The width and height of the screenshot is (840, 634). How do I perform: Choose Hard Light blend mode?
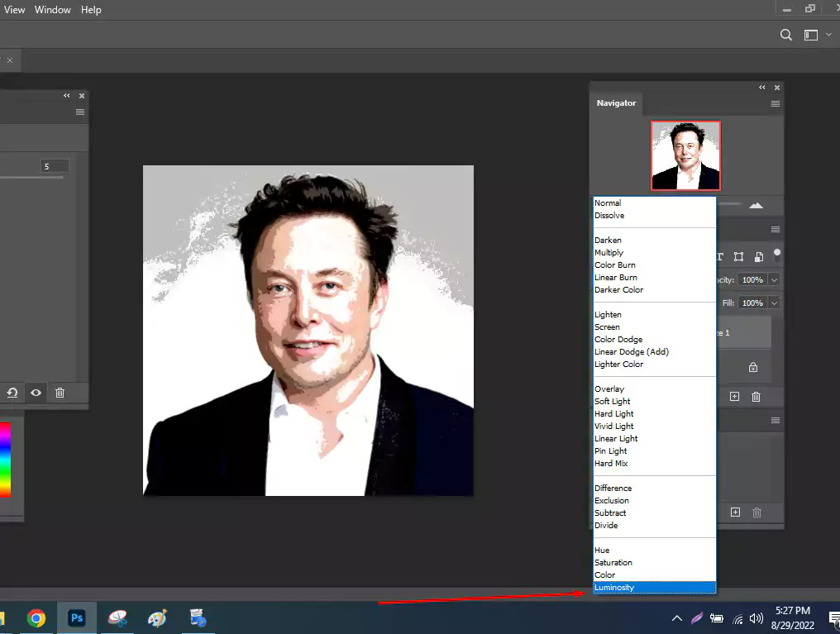click(x=654, y=413)
